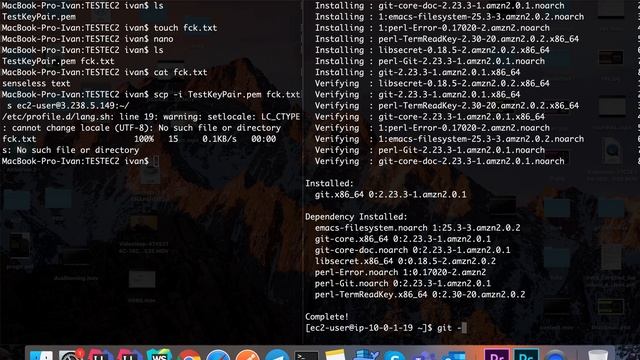This screenshot has height=360, width=640.
Task: Click 'git-core-doc.noarch 0:2.23.3-1.amzn2.0.1' line
Action: pos(412,250)
